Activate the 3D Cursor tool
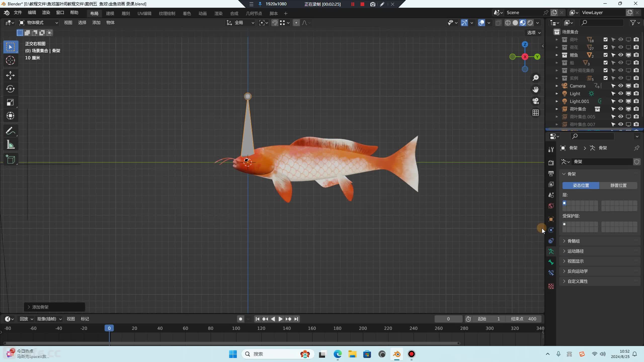Viewport: 644px width, 362px height. pos(11,60)
